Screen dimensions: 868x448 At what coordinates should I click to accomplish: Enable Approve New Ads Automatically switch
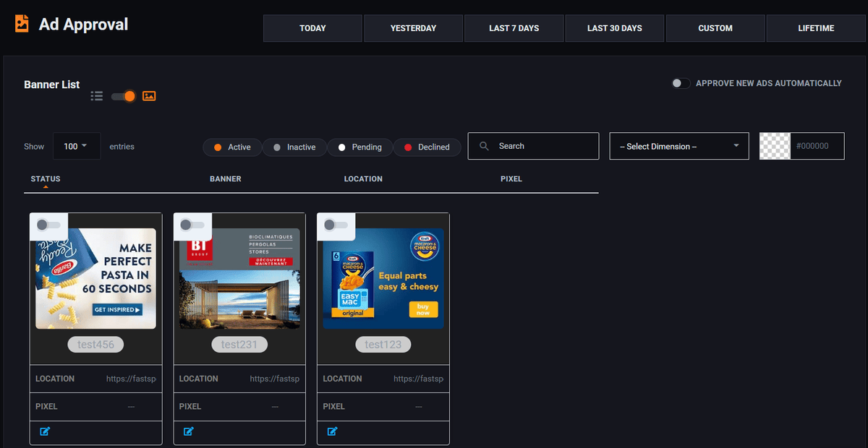[x=681, y=83]
